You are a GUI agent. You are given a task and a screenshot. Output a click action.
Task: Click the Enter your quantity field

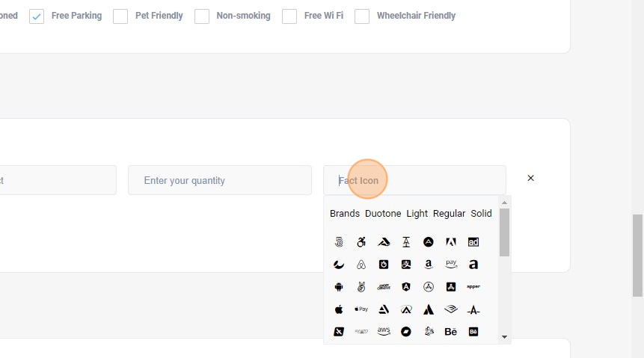[219, 180]
